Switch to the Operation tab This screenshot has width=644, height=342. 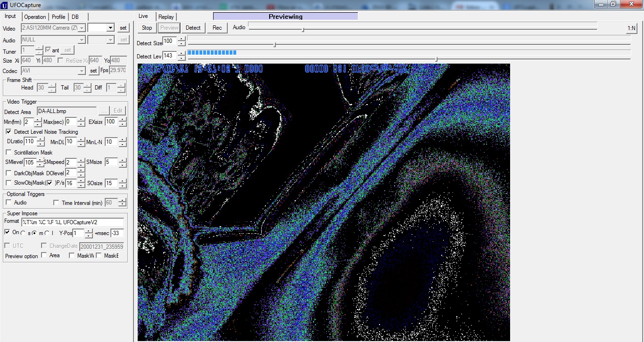point(35,17)
